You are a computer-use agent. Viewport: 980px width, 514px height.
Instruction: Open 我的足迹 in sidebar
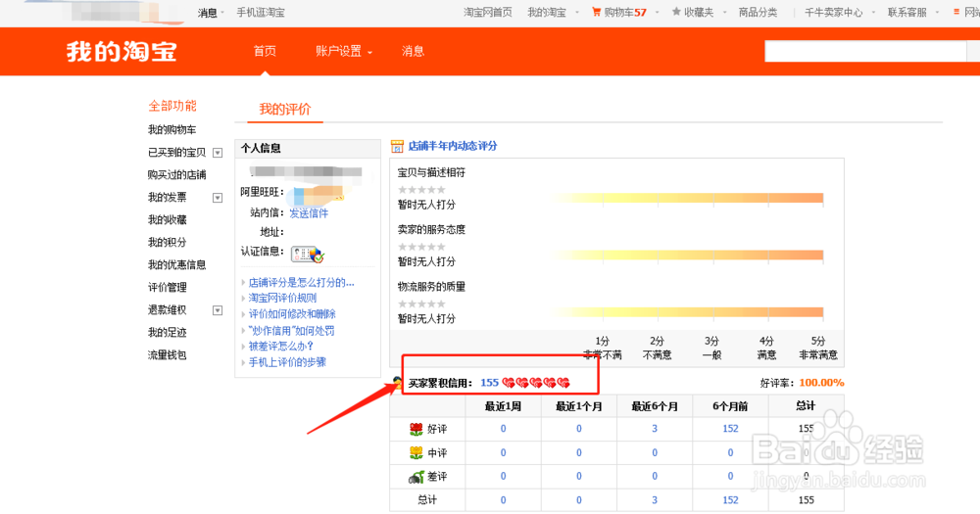tap(167, 332)
